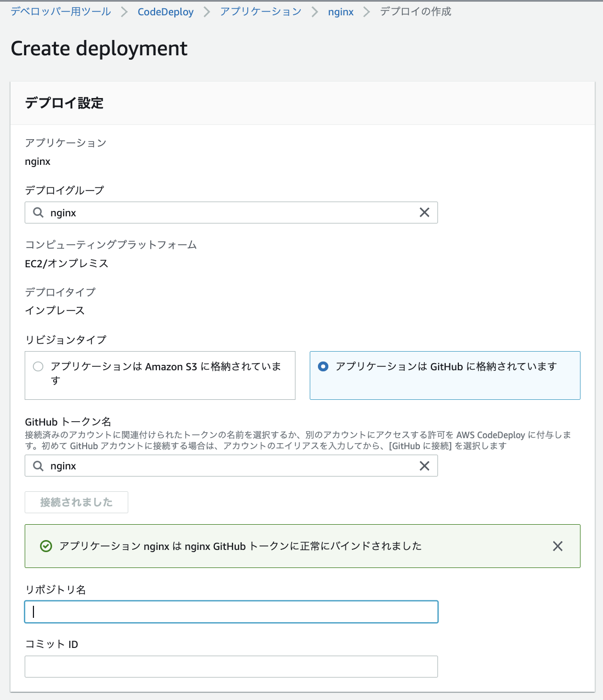This screenshot has width=603, height=700.
Task: Click inside the コミット ID input field
Action: 230,667
